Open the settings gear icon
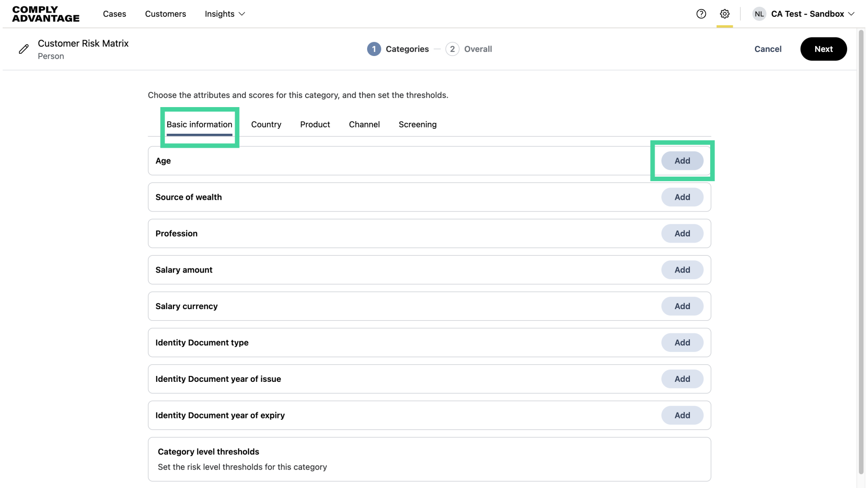The image size is (868, 488). coord(724,14)
